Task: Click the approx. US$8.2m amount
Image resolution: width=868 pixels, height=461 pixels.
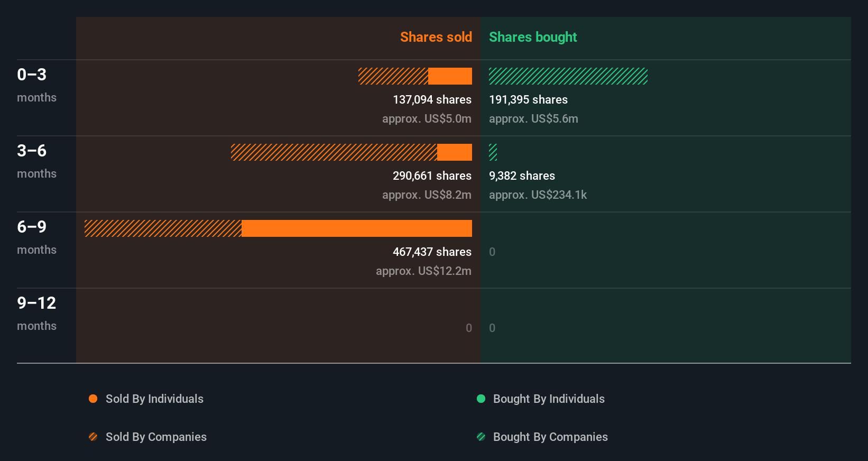Action: 427,195
